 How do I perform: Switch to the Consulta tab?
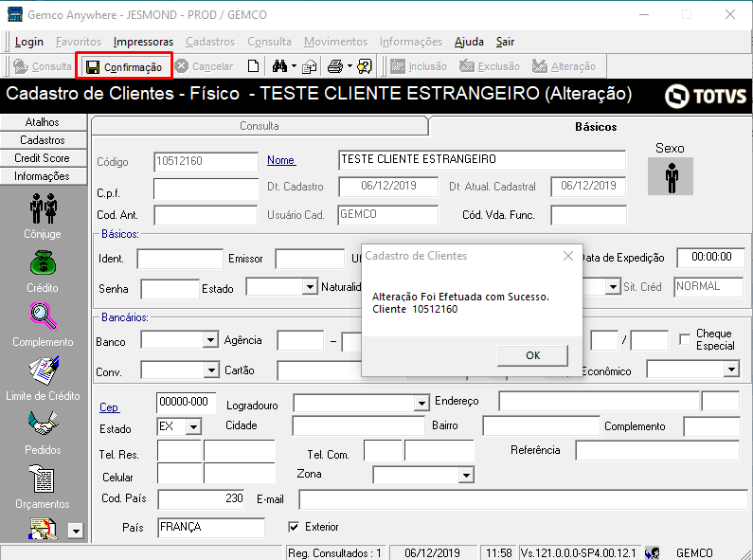click(x=260, y=126)
